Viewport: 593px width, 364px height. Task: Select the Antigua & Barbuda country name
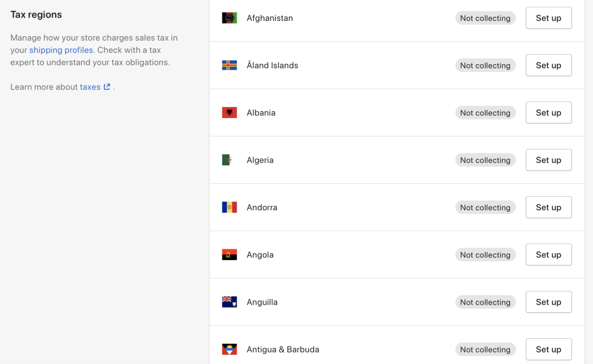tap(283, 349)
